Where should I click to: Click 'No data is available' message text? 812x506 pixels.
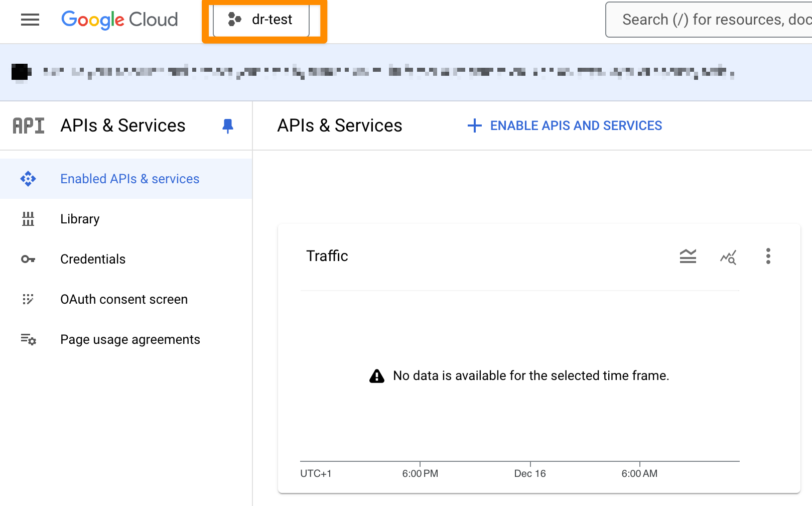pyautogui.click(x=531, y=375)
